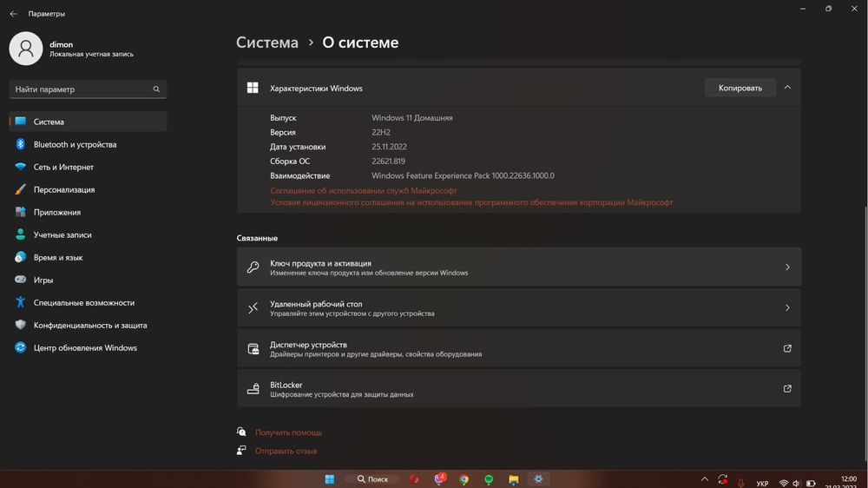Open Конфиденциальность и защита section
The width and height of the screenshot is (868, 488).
[x=88, y=325]
